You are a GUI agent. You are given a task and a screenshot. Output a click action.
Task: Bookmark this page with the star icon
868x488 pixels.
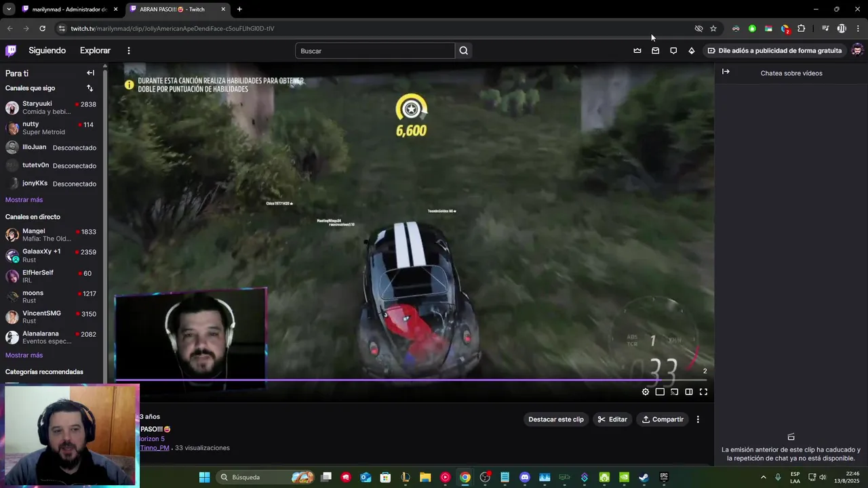[713, 28]
